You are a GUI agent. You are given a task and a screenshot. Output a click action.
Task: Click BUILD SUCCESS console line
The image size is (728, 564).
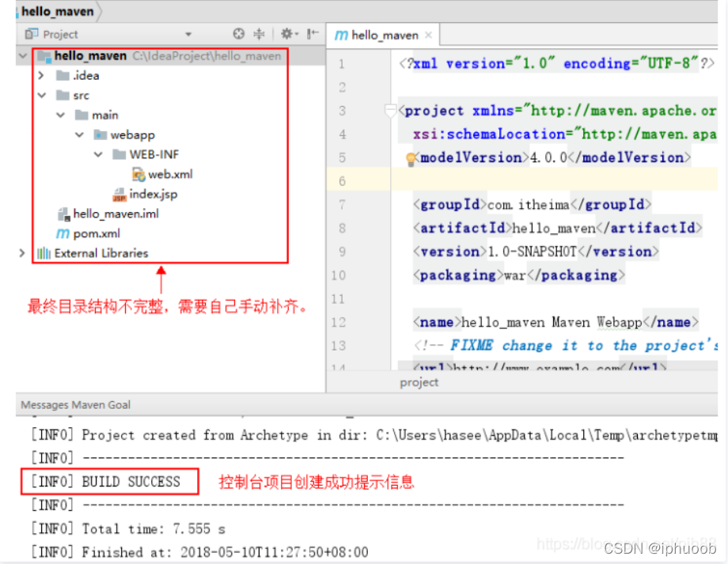click(x=106, y=482)
